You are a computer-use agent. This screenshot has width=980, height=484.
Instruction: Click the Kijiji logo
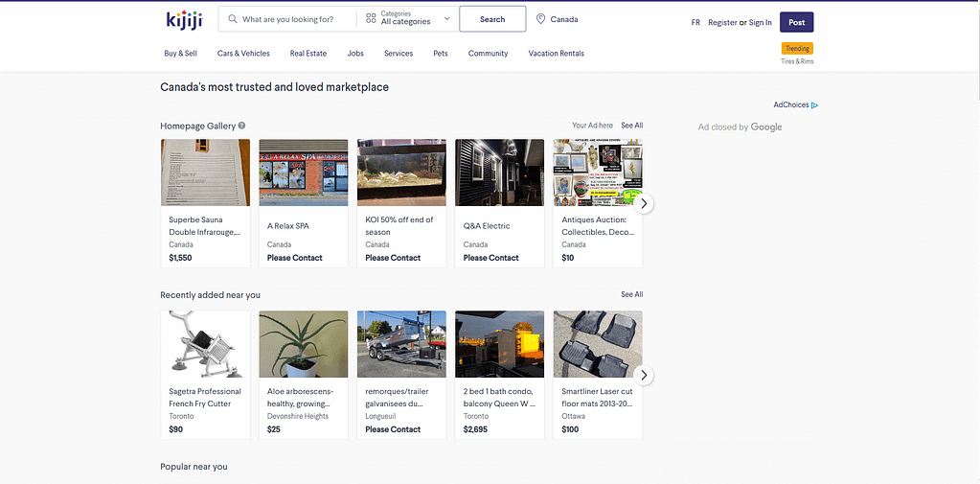pos(184,20)
